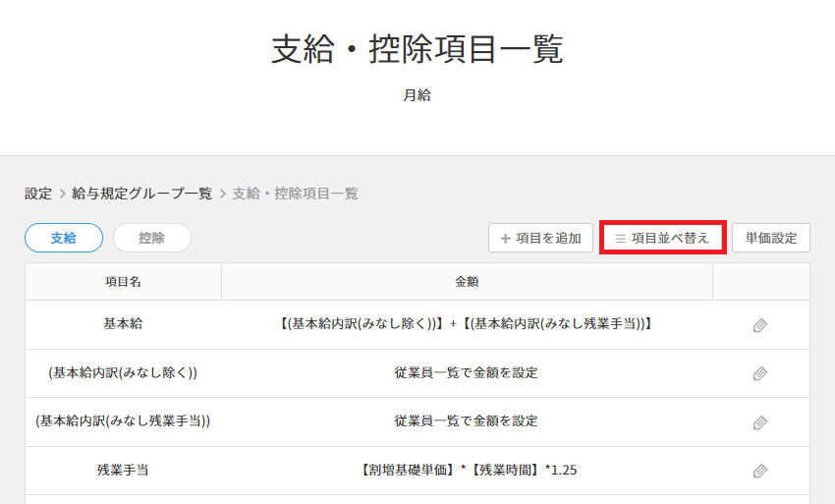Click the 基本給 formula amount cell
Screen dimensions: 835x504
tap(467, 324)
